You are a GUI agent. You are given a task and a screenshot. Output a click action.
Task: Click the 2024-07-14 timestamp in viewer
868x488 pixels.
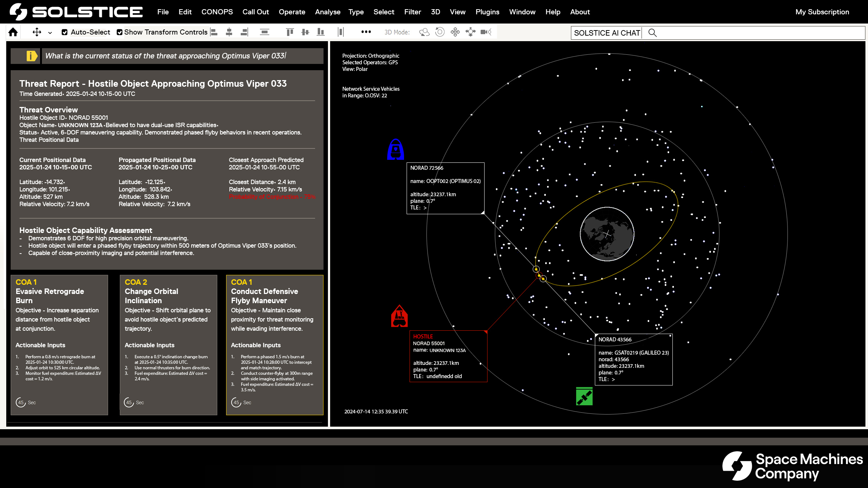(376, 412)
